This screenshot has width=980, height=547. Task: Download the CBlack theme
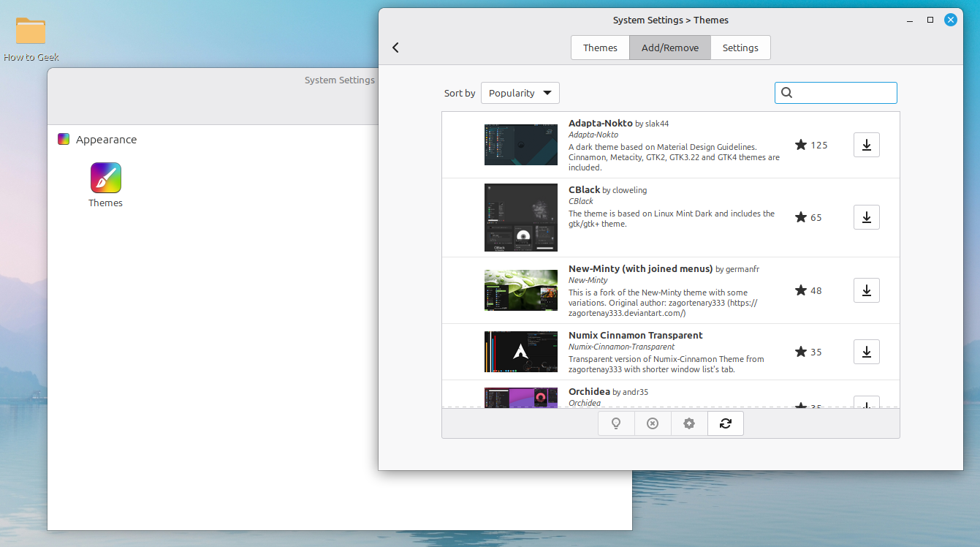click(x=866, y=217)
